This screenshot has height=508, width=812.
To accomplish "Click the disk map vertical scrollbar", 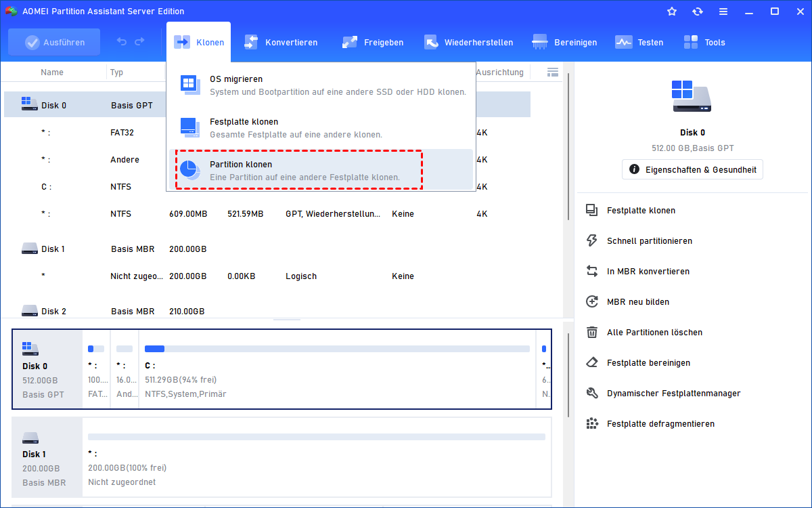I will tap(568, 375).
